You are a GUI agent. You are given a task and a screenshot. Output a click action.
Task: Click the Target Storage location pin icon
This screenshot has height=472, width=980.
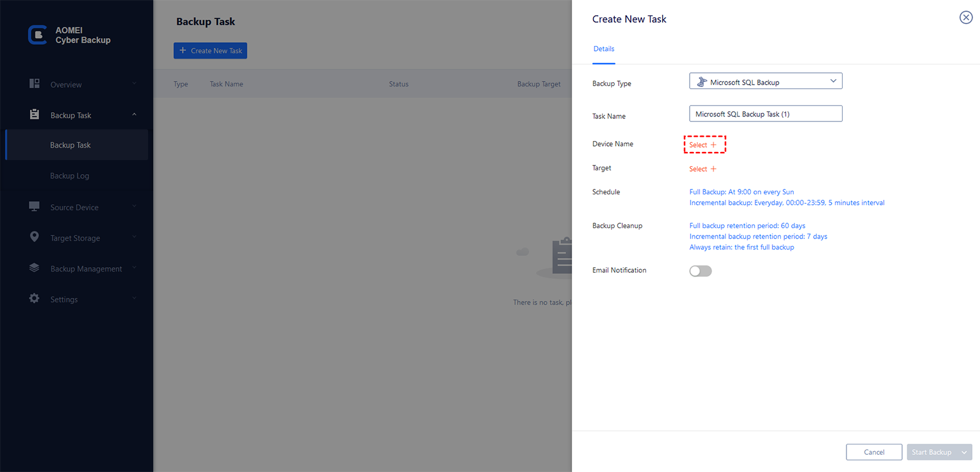click(x=34, y=237)
